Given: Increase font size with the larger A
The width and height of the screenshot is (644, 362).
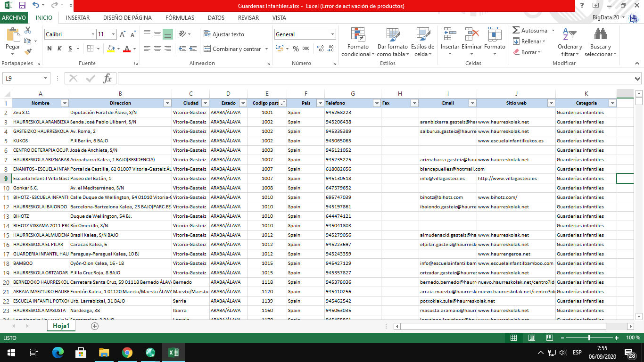Looking at the screenshot, I should (123, 34).
